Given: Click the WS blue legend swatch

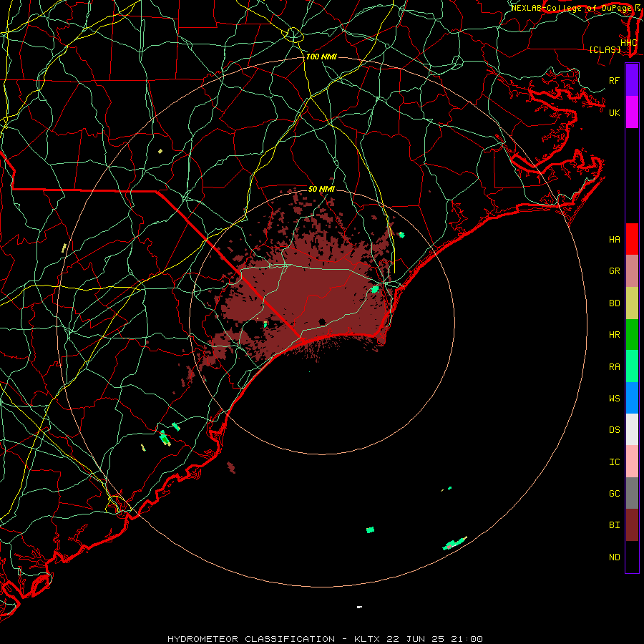Looking at the screenshot, I should tap(632, 398).
